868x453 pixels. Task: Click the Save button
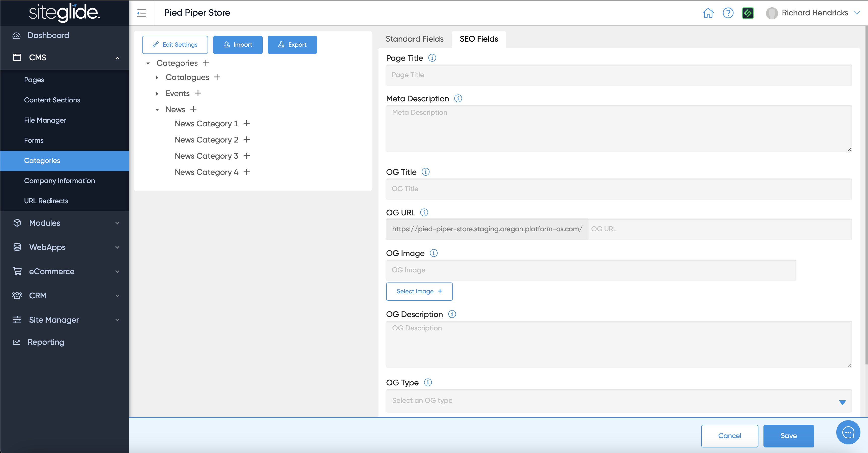(788, 435)
